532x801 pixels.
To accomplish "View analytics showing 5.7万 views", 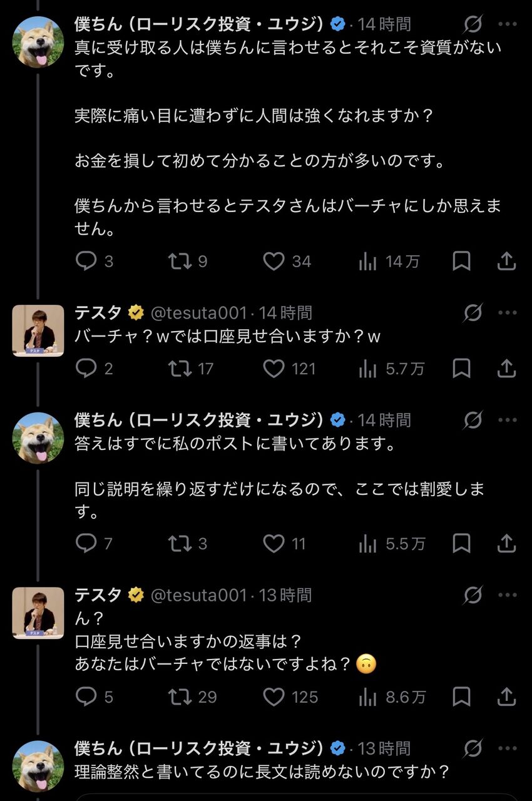I will [391, 369].
